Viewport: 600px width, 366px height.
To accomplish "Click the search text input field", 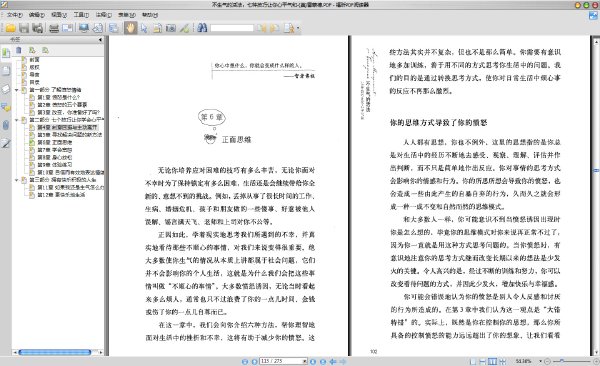I will click(232, 28).
